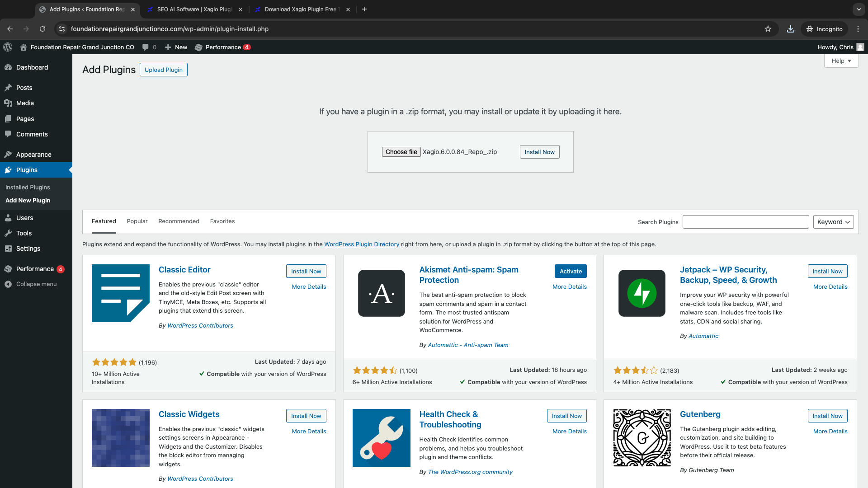868x488 pixels.
Task: Install the Jetpack plugin
Action: tap(827, 271)
